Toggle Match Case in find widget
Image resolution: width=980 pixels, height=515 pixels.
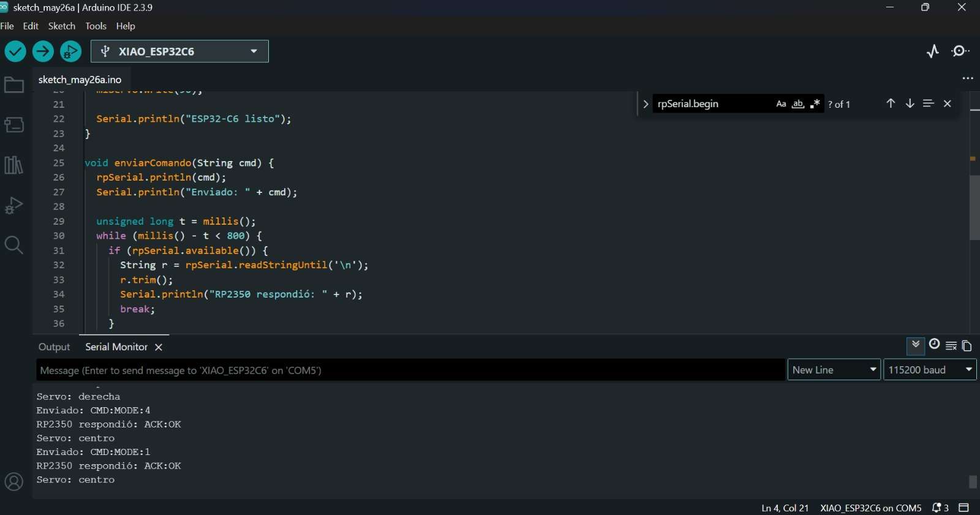tap(781, 104)
